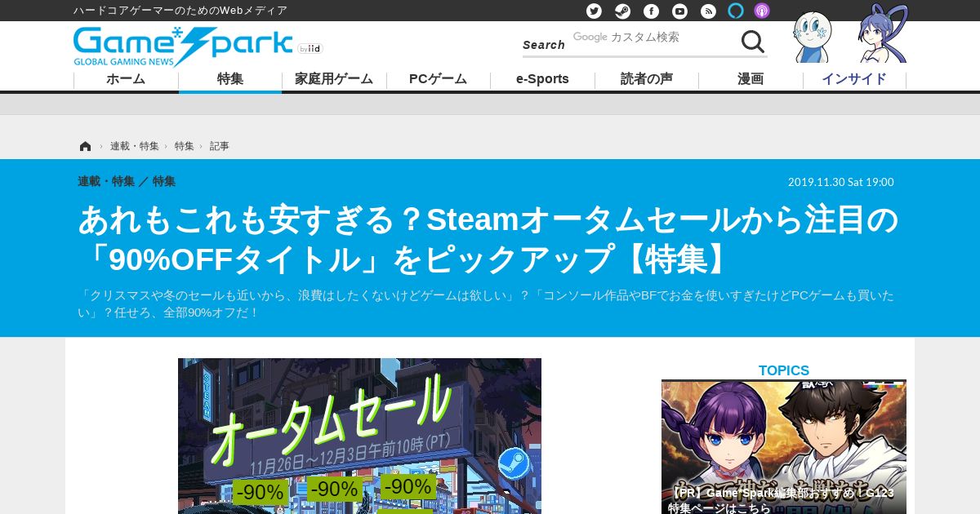Image resolution: width=980 pixels, height=514 pixels.
Task: Open the purple Podcast icon
Action: click(761, 11)
